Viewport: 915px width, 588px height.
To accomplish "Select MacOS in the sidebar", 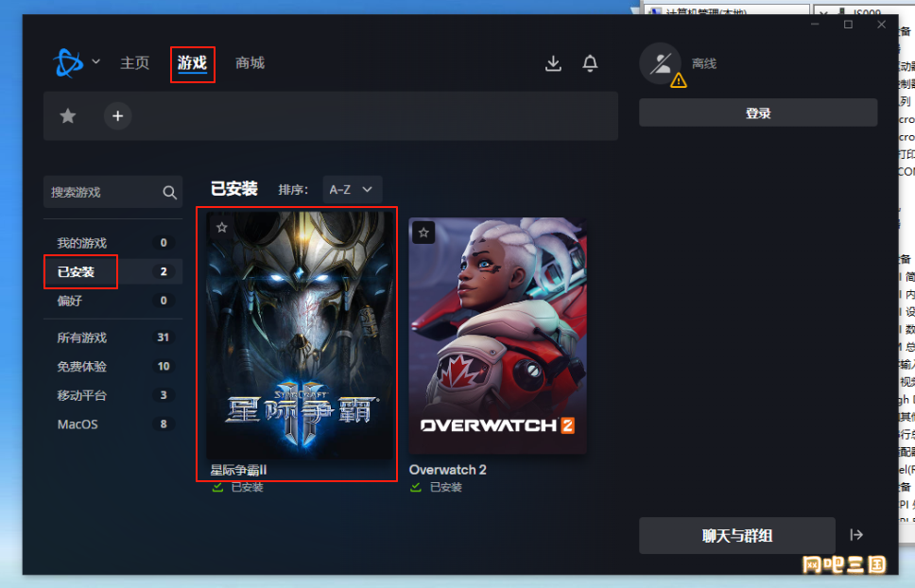I will click(x=112, y=424).
